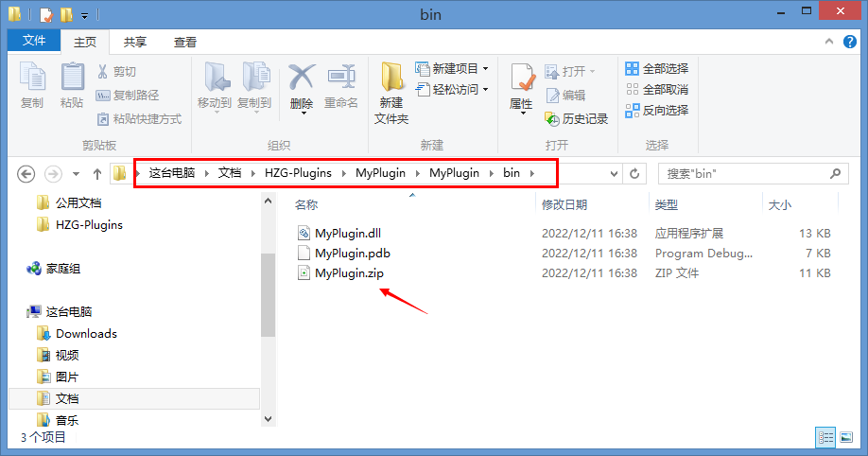Go up one folder level

pyautogui.click(x=97, y=174)
